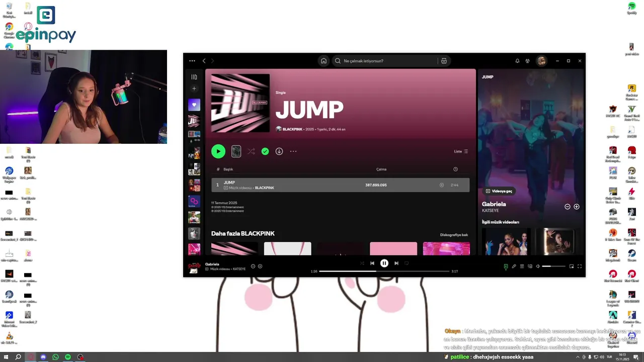Click the clock duration column icon

point(455,169)
